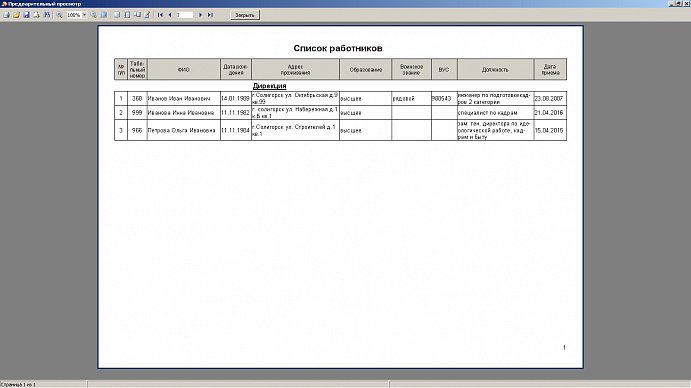Toggle the full screen view icon
The image size is (691, 388).
(x=104, y=15)
